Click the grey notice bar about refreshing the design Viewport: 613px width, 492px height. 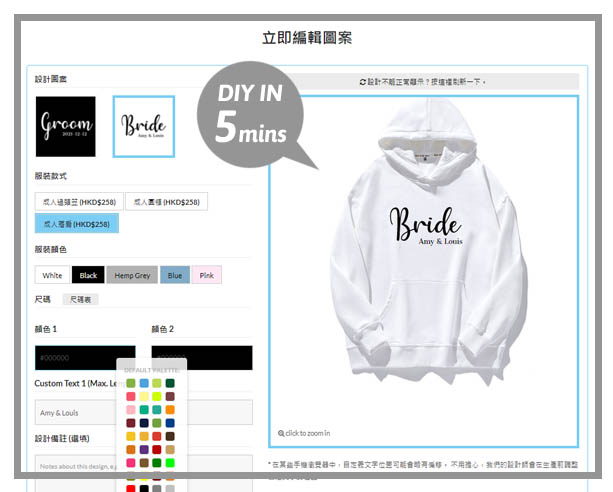(x=422, y=82)
